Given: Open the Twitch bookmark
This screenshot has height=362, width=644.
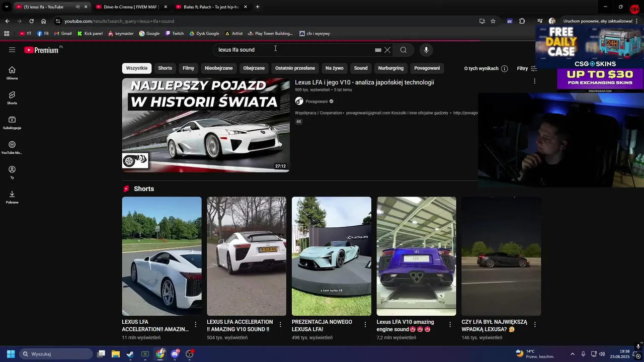Looking at the screenshot, I should click(x=175, y=34).
